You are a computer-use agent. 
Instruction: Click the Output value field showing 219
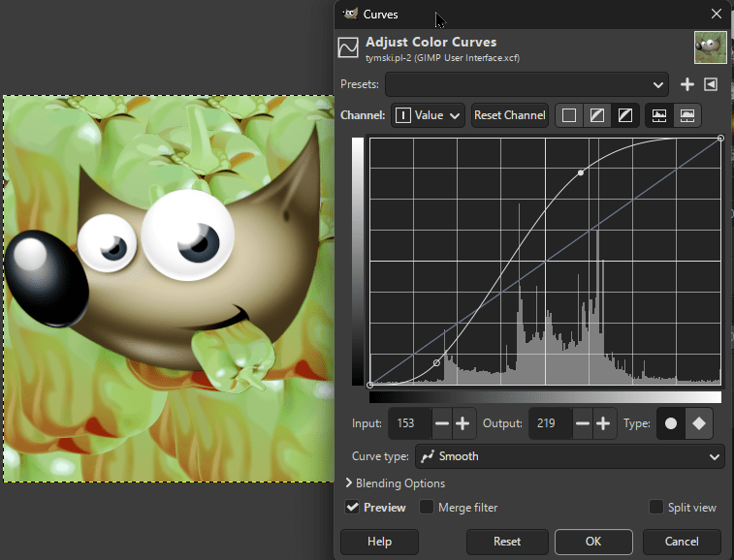point(551,423)
